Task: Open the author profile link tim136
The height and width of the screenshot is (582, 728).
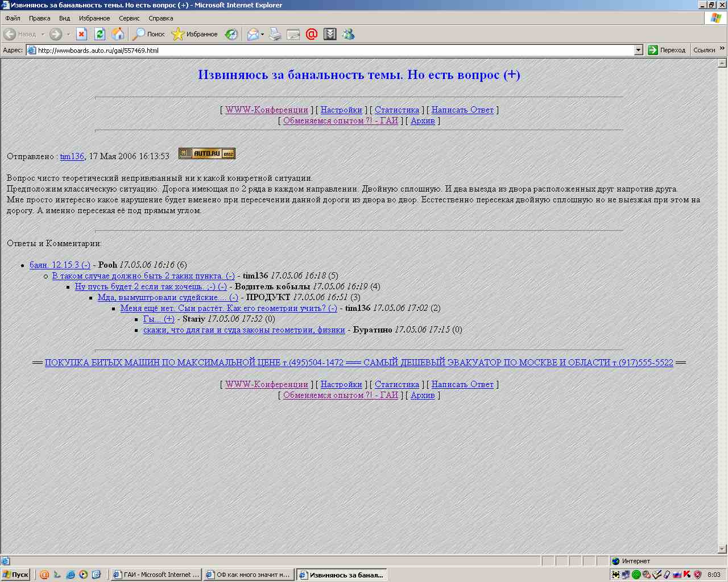Action: point(72,156)
